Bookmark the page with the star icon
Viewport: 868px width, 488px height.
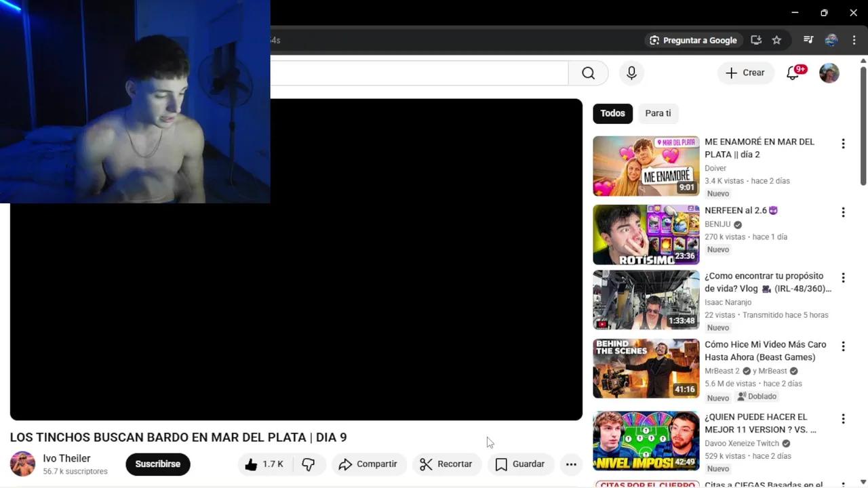pos(776,40)
